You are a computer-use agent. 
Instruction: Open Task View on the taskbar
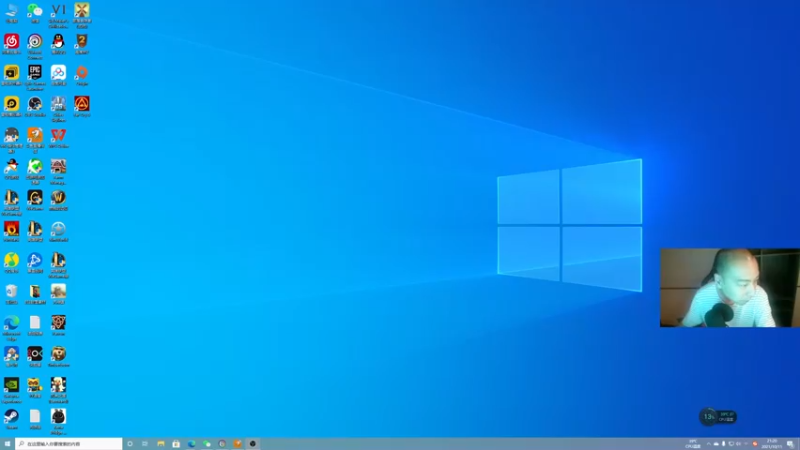[145, 444]
